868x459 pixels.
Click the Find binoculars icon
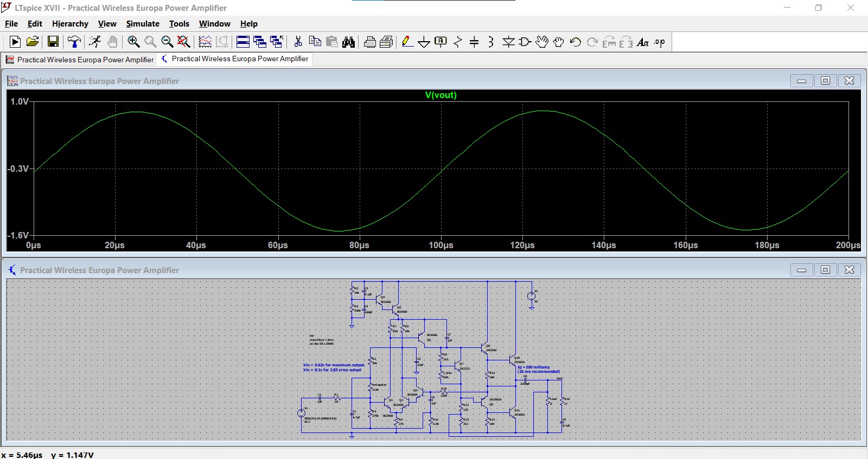(349, 42)
